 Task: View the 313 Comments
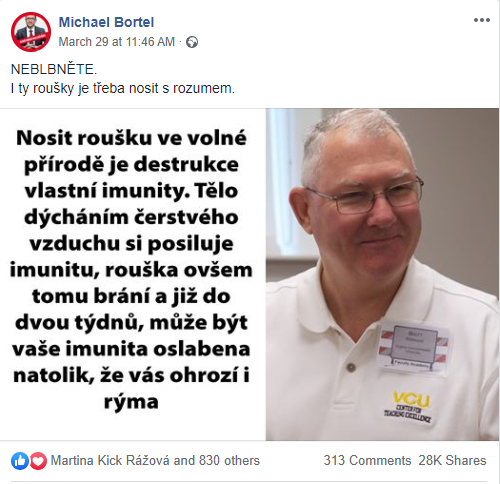click(367, 461)
